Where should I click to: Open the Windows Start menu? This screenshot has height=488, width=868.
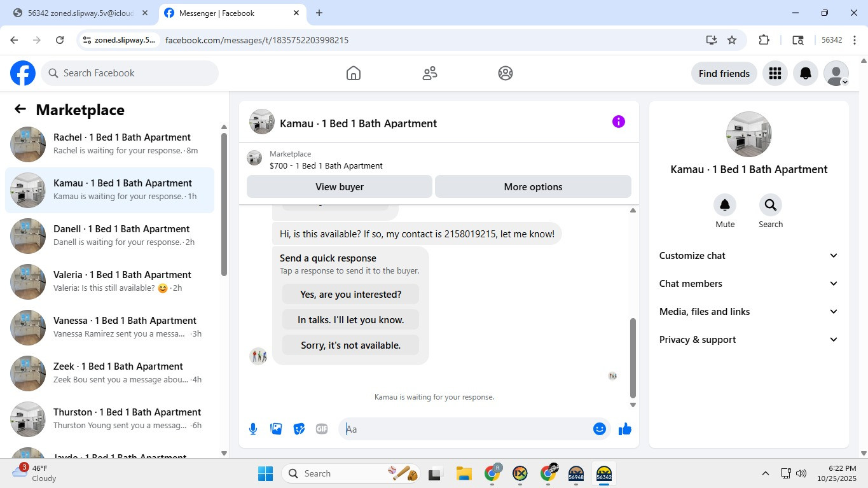coord(265,473)
